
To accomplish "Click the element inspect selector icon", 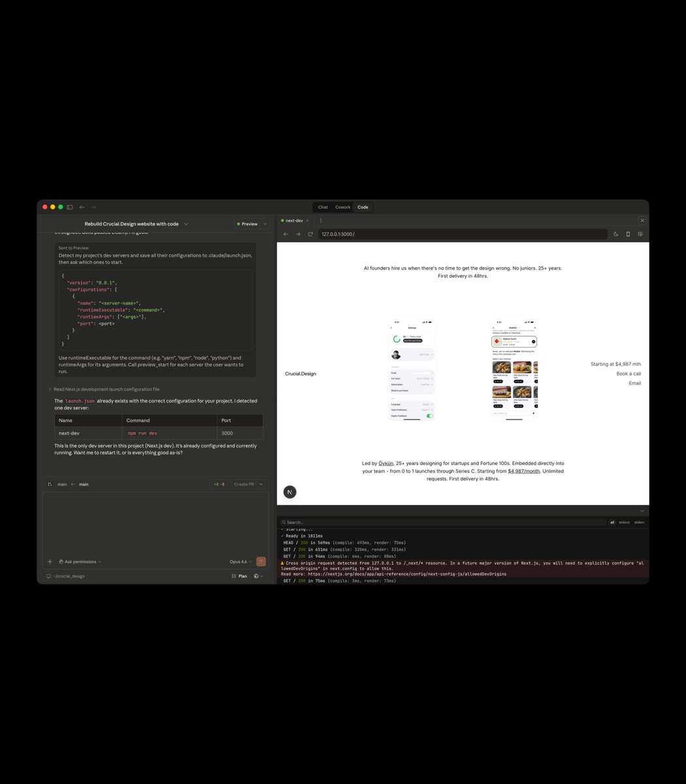I will coord(641,234).
